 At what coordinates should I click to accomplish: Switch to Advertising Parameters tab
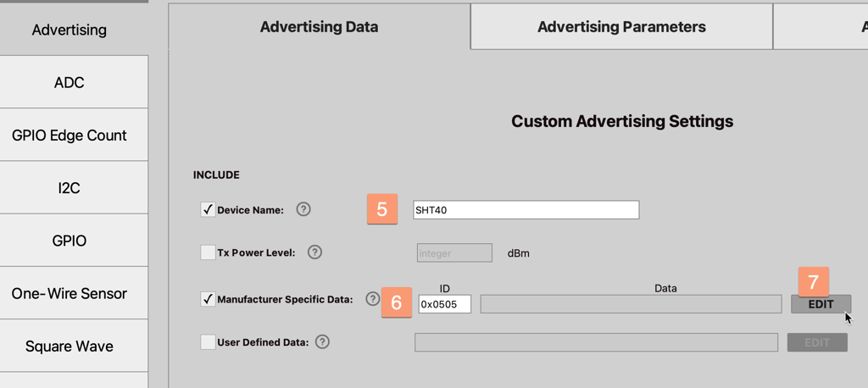point(621,27)
